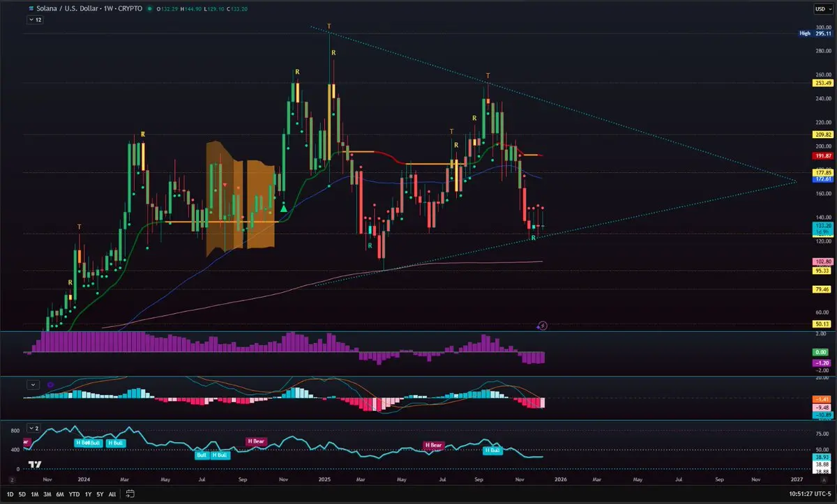
Task: Open the Go to date calendar icon
Action: coord(130,494)
